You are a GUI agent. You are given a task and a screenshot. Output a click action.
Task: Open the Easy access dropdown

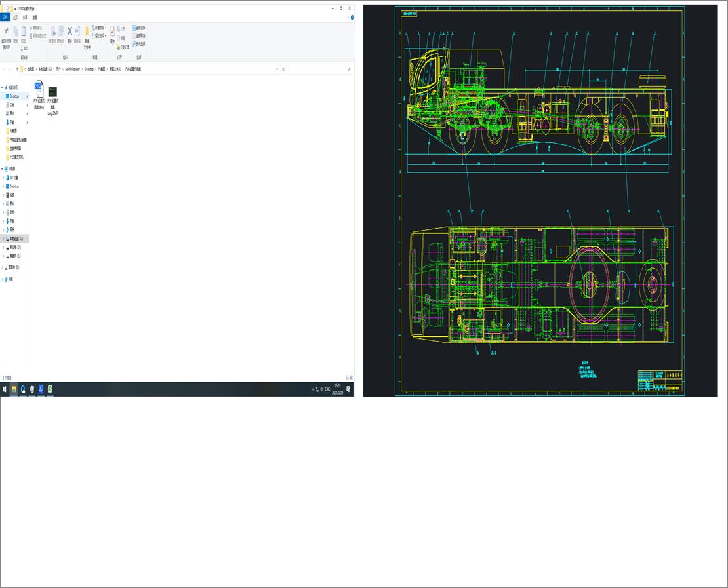(x=99, y=35)
